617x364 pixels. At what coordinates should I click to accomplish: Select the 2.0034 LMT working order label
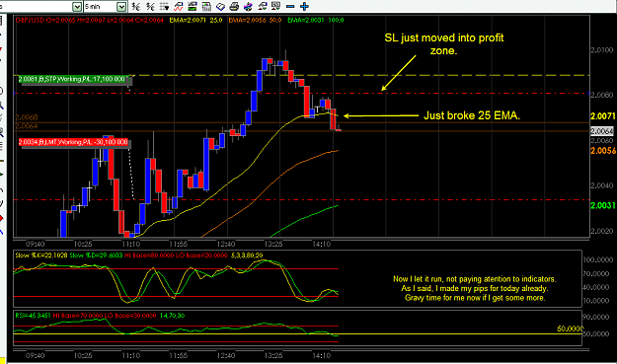pyautogui.click(x=73, y=142)
